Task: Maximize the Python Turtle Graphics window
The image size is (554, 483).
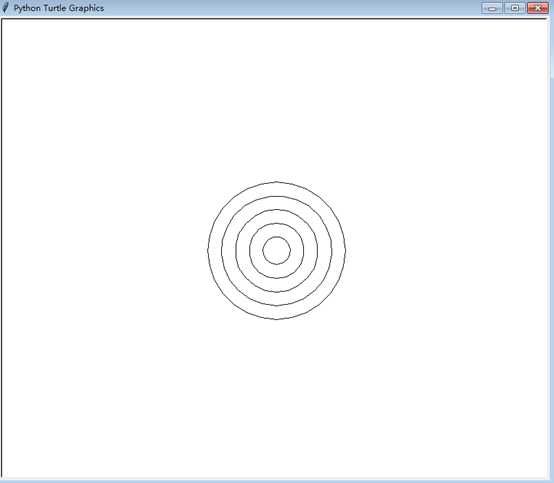Action: [515, 8]
